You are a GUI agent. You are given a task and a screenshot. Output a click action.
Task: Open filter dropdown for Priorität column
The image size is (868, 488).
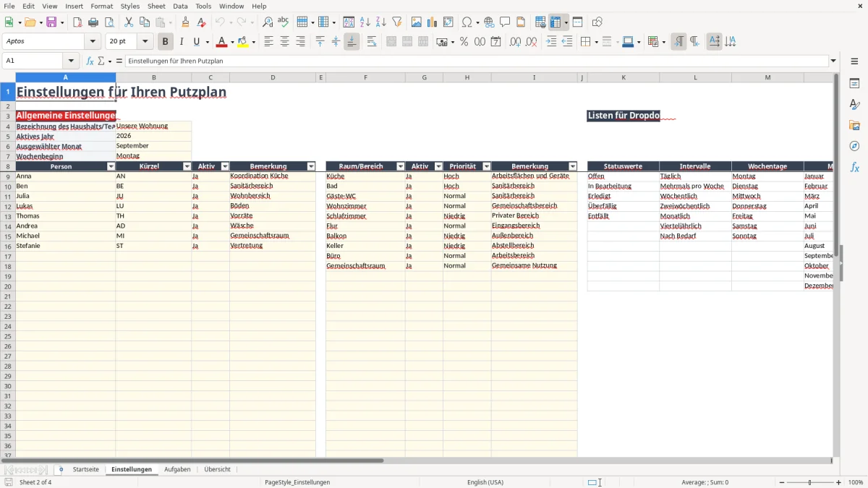click(x=486, y=166)
